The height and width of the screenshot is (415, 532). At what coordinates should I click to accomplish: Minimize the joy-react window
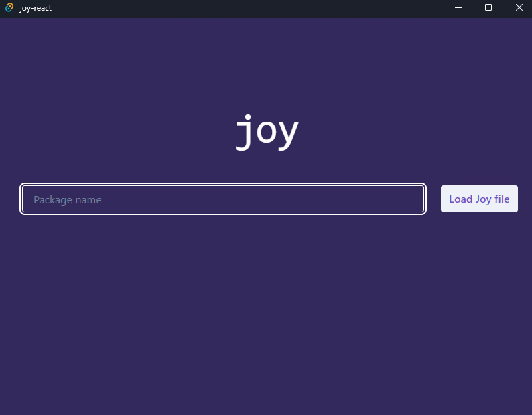coord(458,8)
